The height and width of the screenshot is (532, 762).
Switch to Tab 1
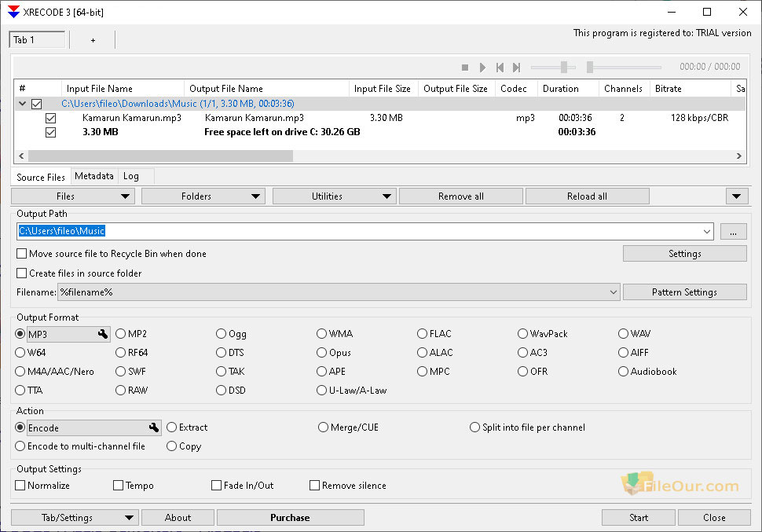pos(37,40)
